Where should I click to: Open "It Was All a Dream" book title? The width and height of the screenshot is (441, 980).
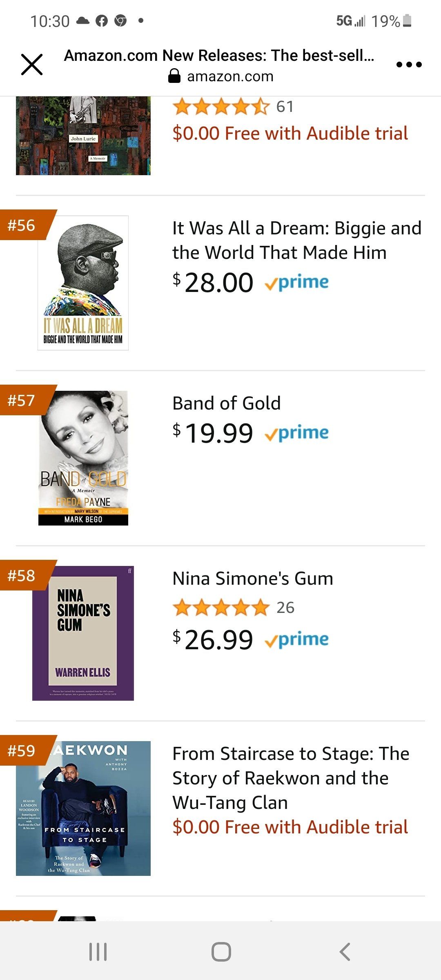pos(296,240)
